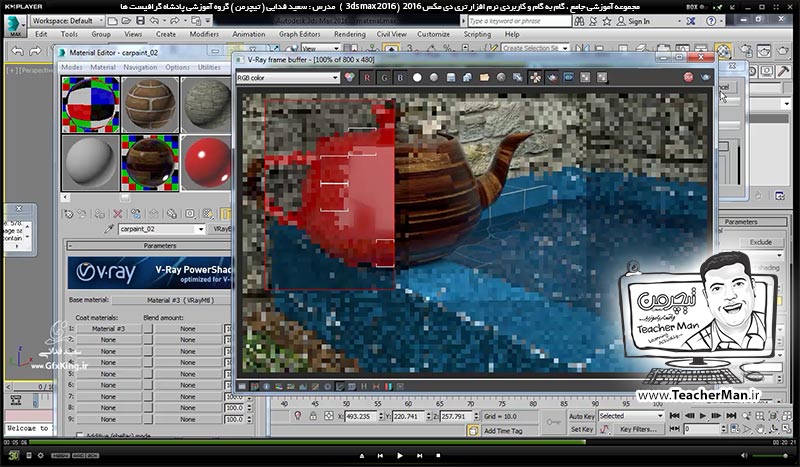Select the plain gray sphere sample slot

[91, 163]
